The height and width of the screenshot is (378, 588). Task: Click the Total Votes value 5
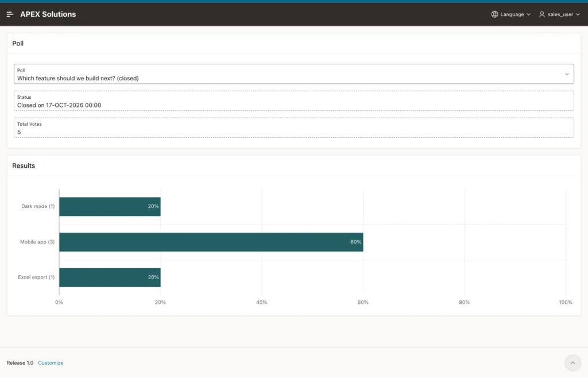19,132
